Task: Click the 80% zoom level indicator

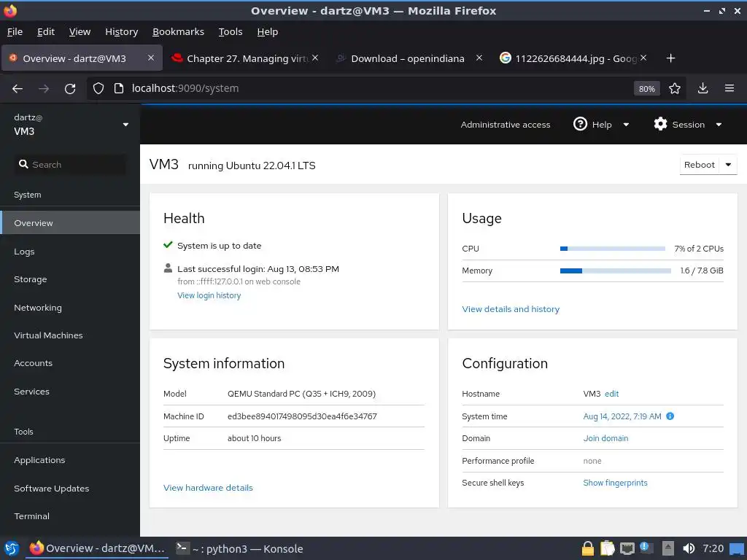Action: click(646, 88)
